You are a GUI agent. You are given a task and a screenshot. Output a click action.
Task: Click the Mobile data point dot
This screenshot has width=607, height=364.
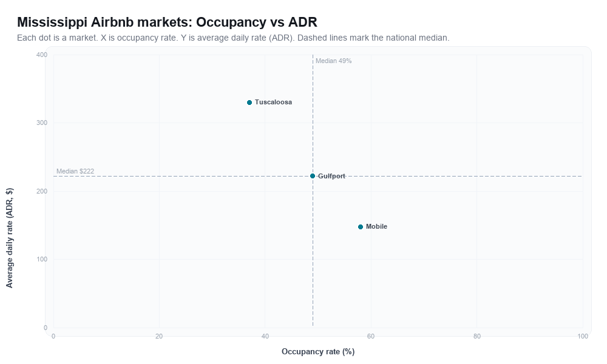(x=361, y=227)
